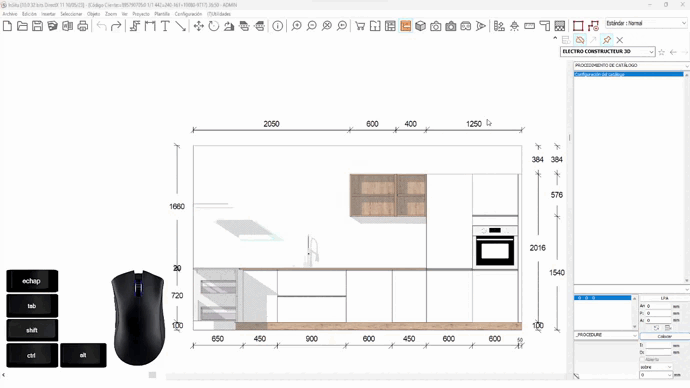Check the Abierto checkbox
Viewport: 690px width, 388px height.
pos(642,359)
